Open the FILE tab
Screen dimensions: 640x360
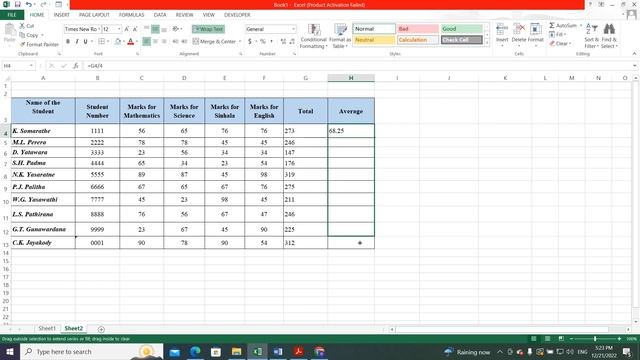click(x=12, y=15)
